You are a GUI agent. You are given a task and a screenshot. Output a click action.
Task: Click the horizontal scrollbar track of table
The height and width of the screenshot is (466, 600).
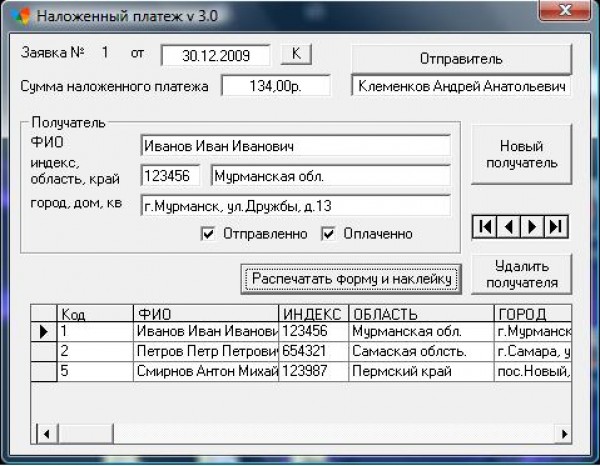click(x=300, y=433)
